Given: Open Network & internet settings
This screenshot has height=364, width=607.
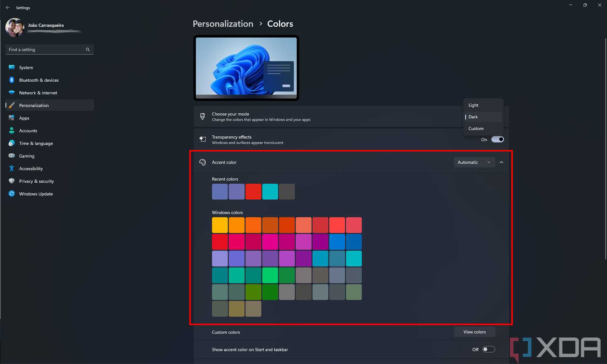Looking at the screenshot, I should (x=38, y=93).
